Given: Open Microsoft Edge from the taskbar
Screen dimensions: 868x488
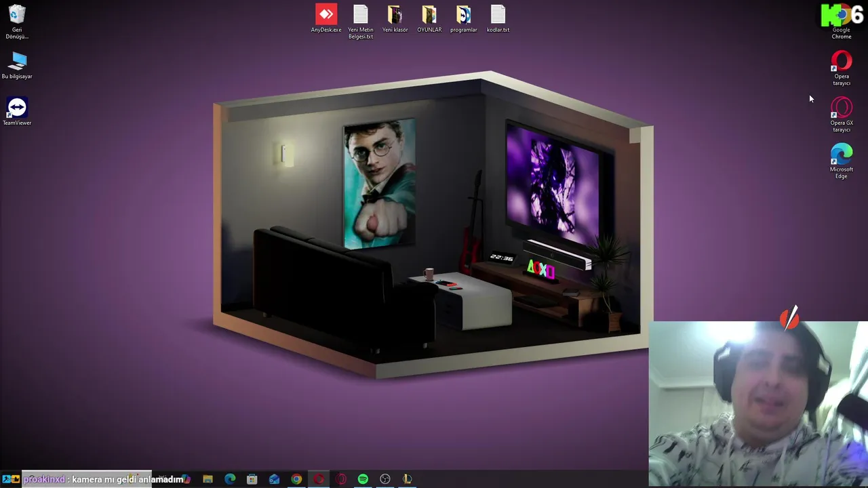Looking at the screenshot, I should [x=230, y=479].
